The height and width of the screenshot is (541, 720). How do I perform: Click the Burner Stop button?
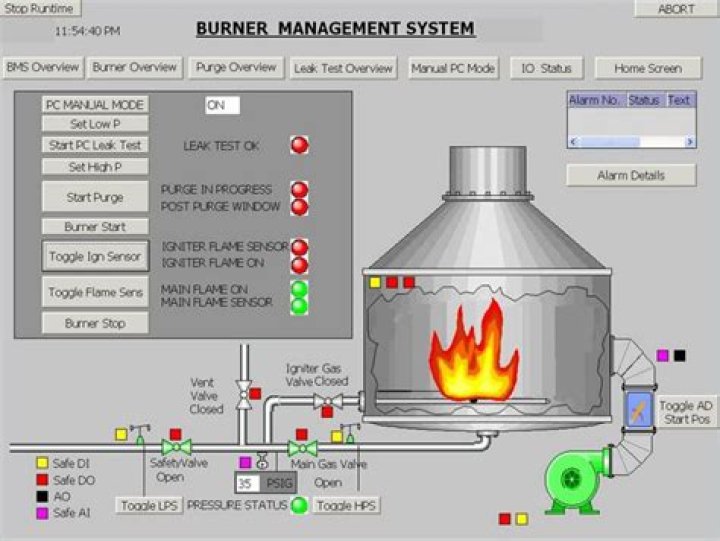(96, 323)
